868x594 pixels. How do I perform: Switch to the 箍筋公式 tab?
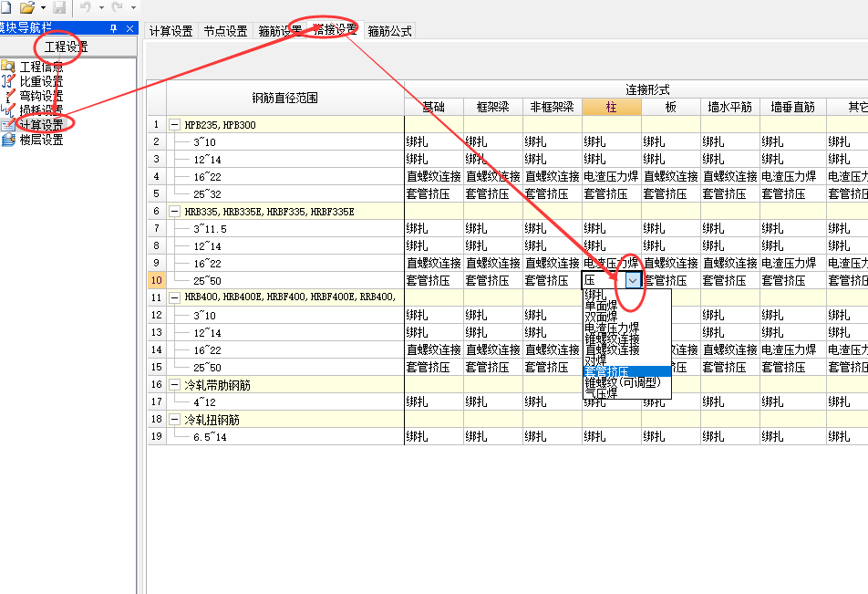point(389,31)
